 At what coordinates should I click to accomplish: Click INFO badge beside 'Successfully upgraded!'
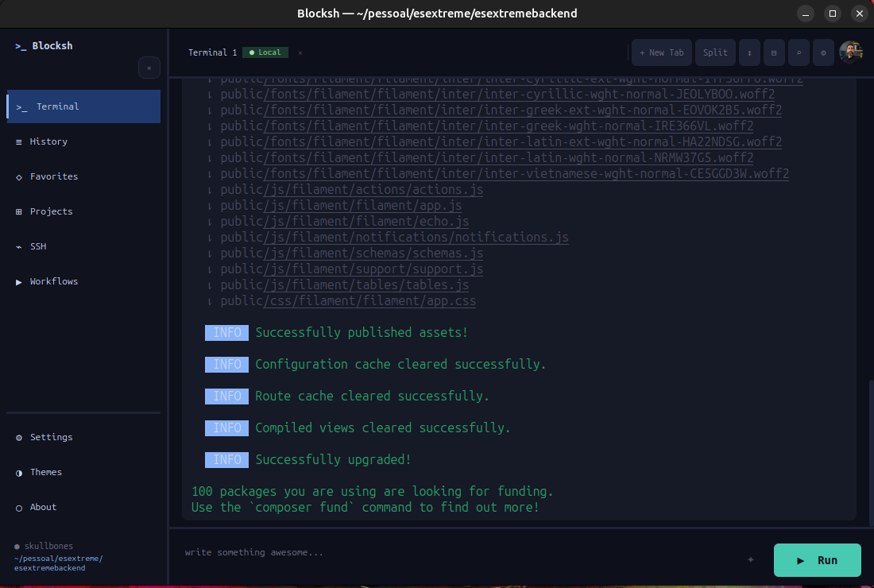point(227,460)
